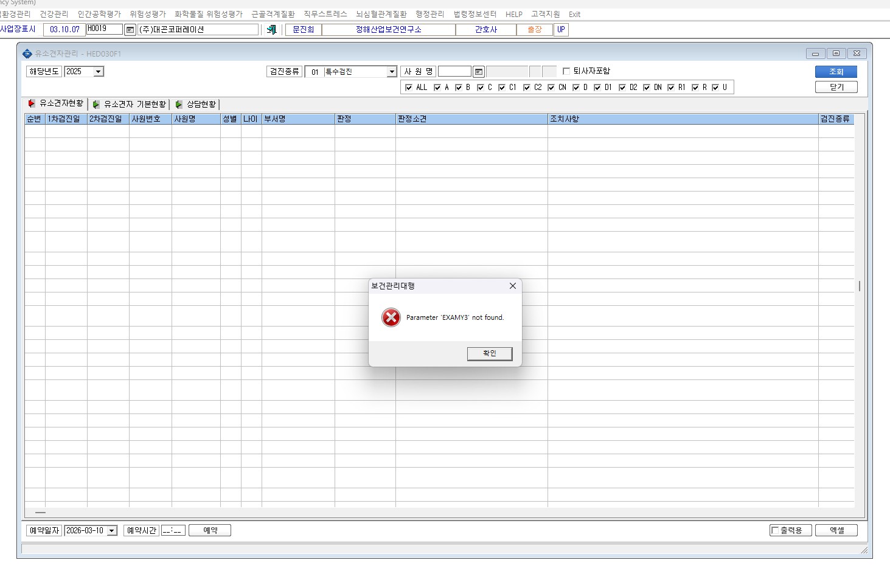Toggle the 퇴사자포함 checkbox
The height and width of the screenshot is (588, 890).
[566, 71]
